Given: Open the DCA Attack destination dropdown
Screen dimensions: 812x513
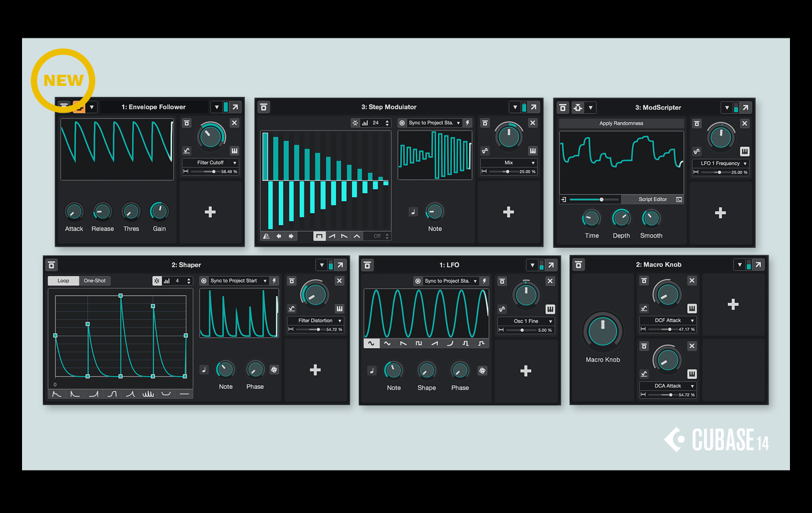Looking at the screenshot, I should point(668,386).
